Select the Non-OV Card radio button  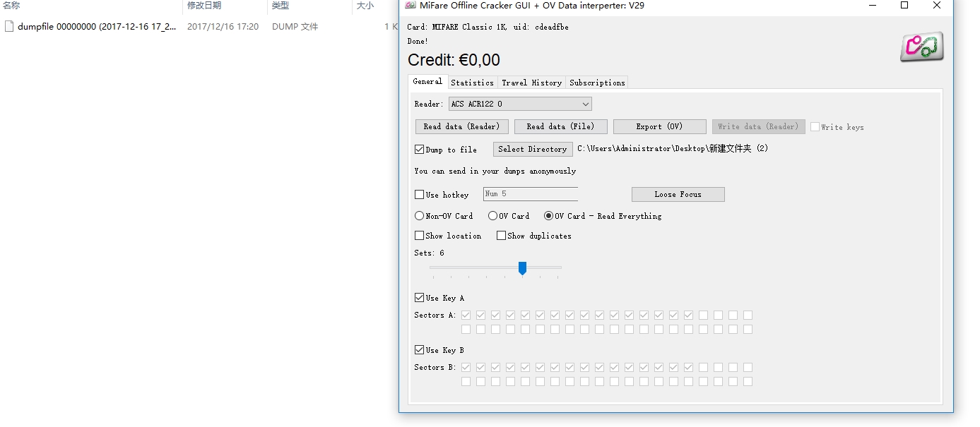[x=420, y=216]
